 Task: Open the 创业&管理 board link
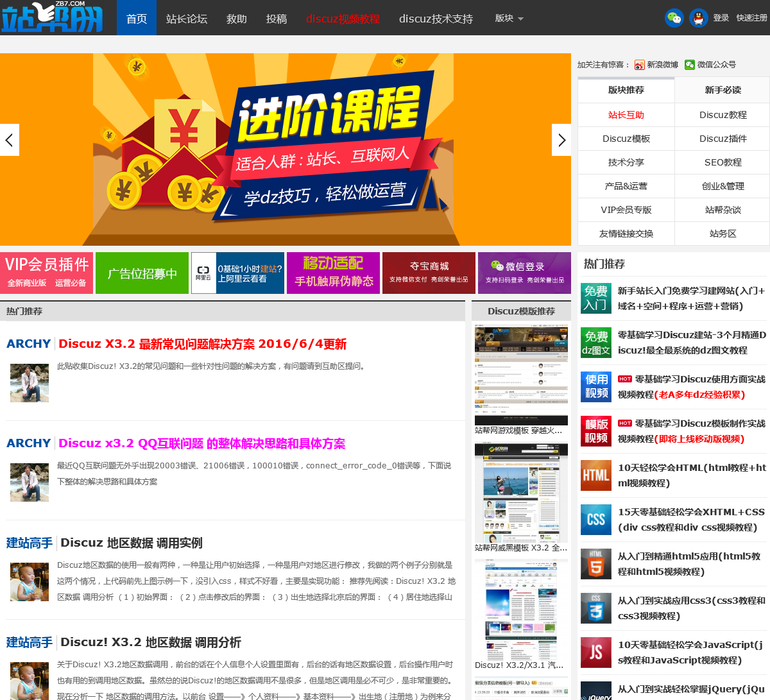coord(723,186)
